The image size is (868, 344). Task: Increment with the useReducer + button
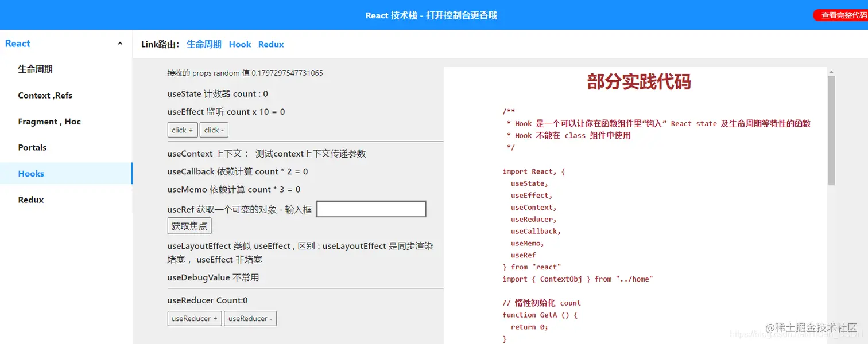click(x=194, y=318)
